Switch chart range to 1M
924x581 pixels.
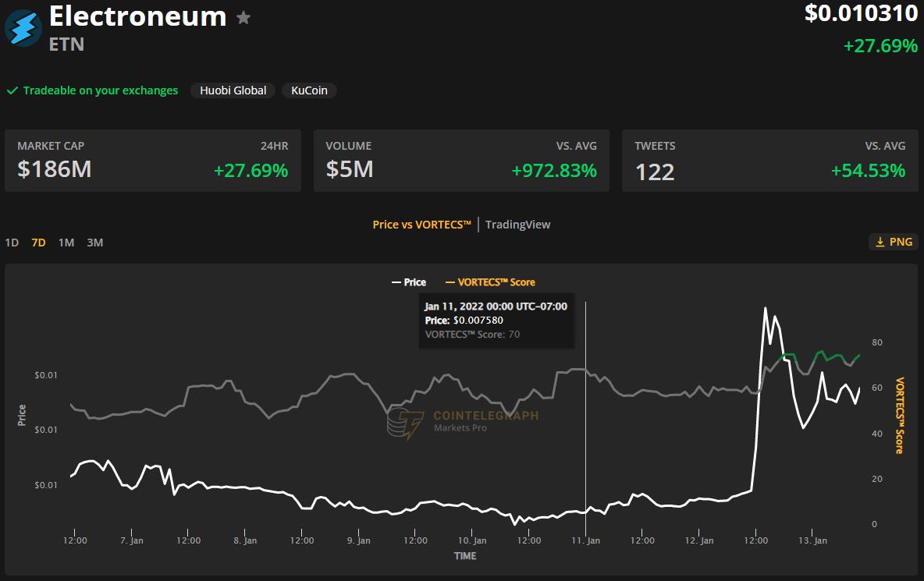[x=66, y=243]
